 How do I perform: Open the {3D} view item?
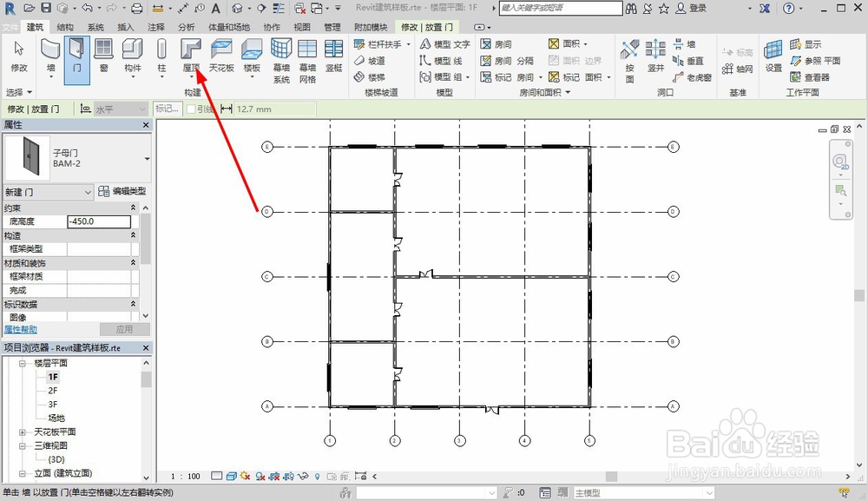pos(56,459)
